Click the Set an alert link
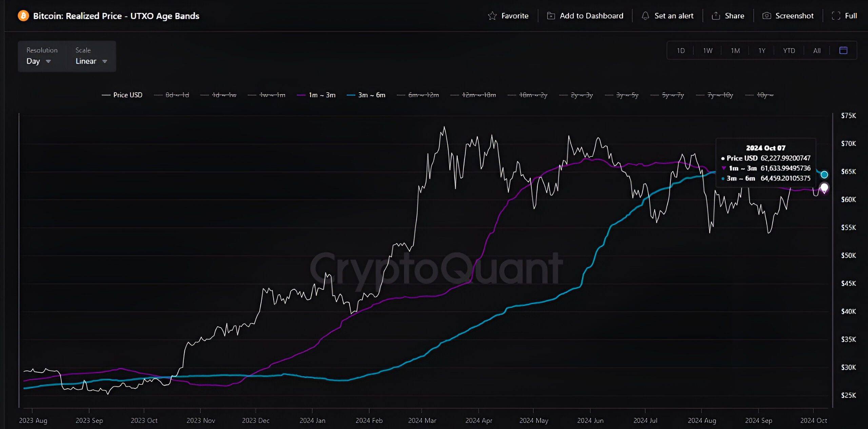 673,16
